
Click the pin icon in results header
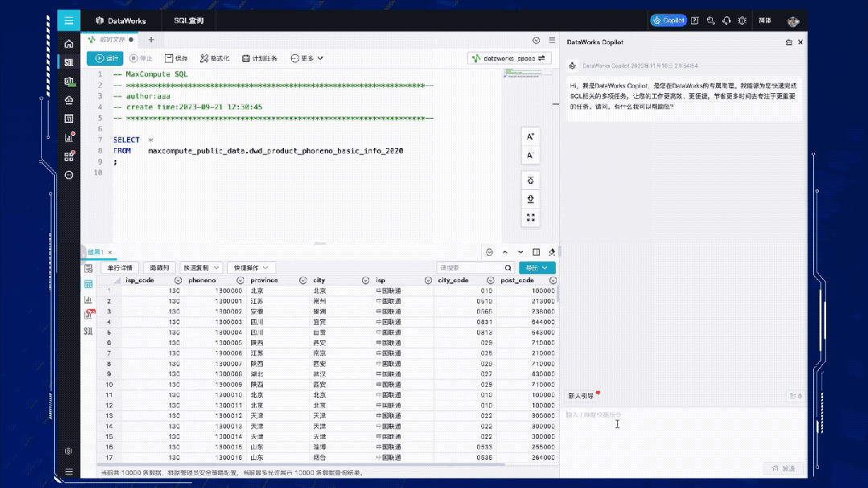coord(551,252)
